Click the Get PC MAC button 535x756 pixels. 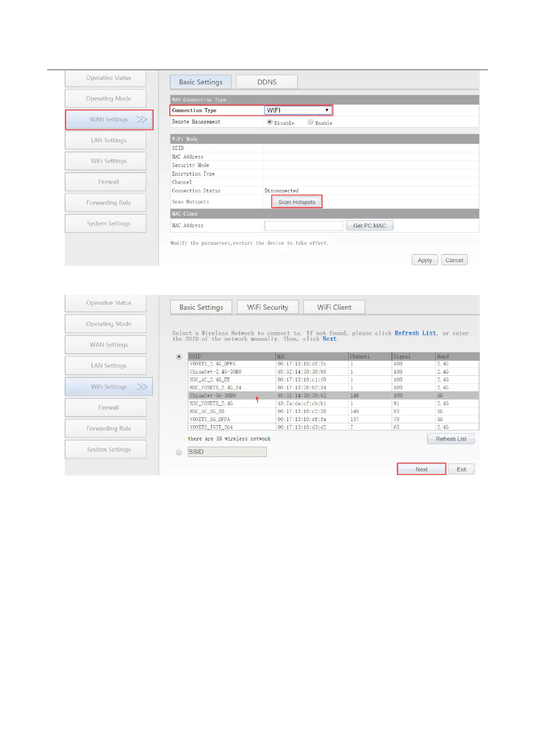370,226
